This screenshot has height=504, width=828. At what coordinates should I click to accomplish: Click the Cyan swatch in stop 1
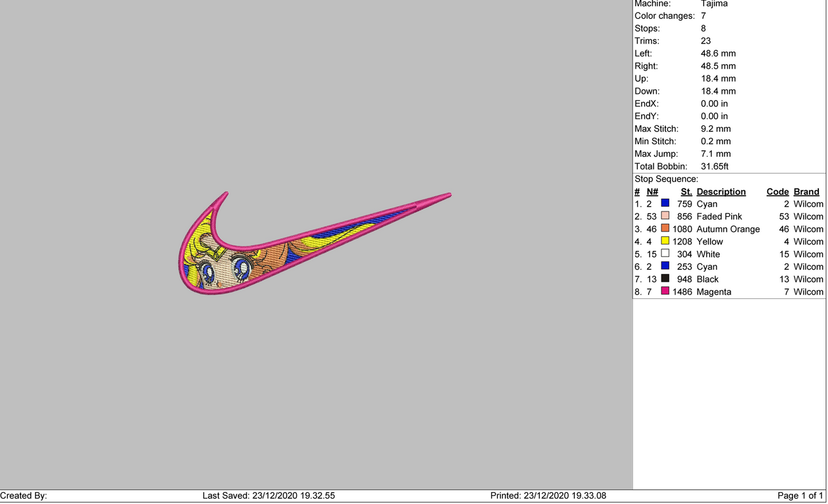(x=665, y=203)
